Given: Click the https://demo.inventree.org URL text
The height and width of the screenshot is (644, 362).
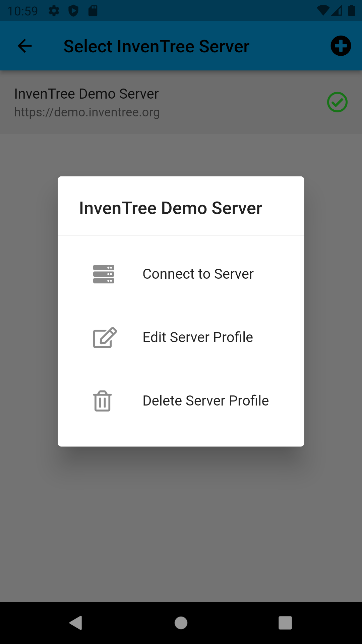Looking at the screenshot, I should coord(87,112).
